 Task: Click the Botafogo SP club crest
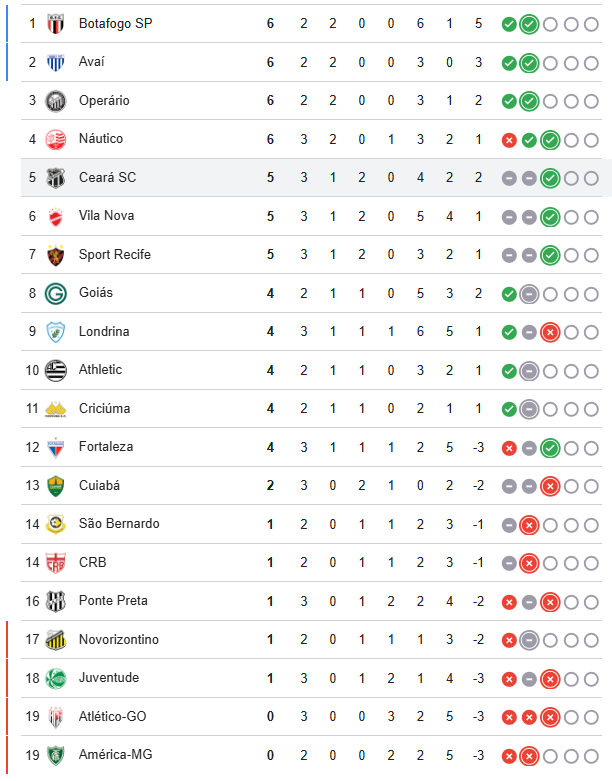point(55,23)
